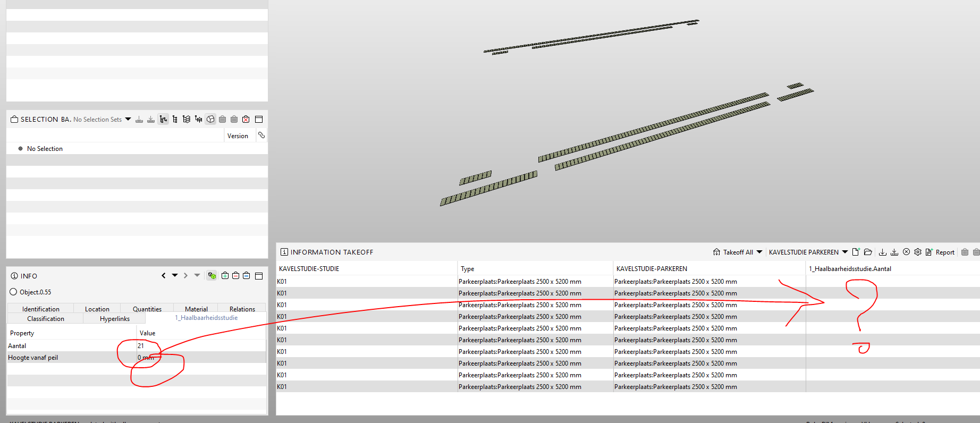Switch to the Location tab
Viewport: 980px width, 423px height.
pyautogui.click(x=97, y=309)
